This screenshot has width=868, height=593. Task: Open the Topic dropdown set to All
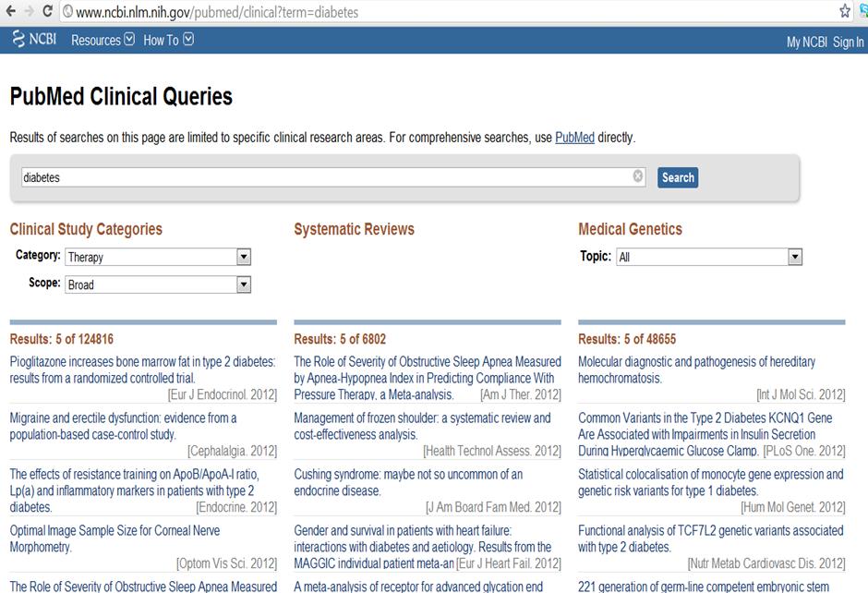(709, 257)
